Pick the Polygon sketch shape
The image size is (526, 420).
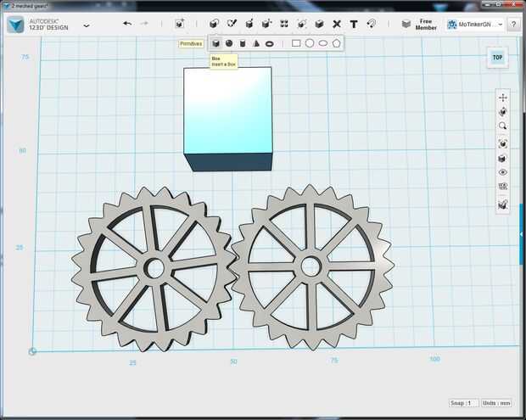click(337, 43)
